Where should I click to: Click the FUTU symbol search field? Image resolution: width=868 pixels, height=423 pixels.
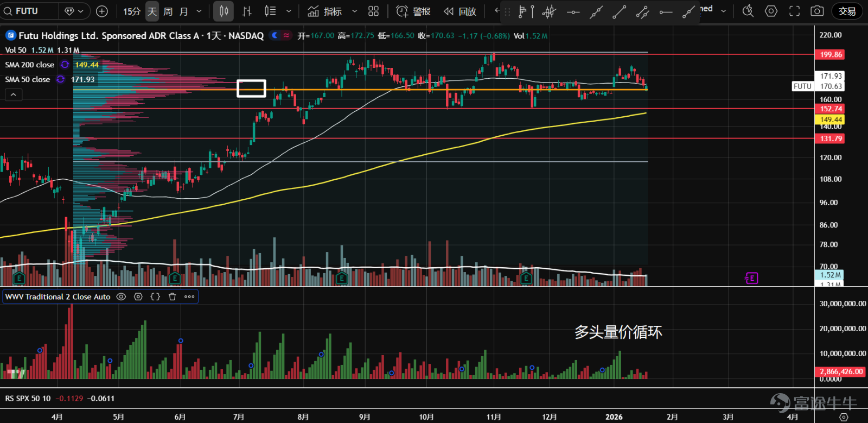pyautogui.click(x=30, y=11)
